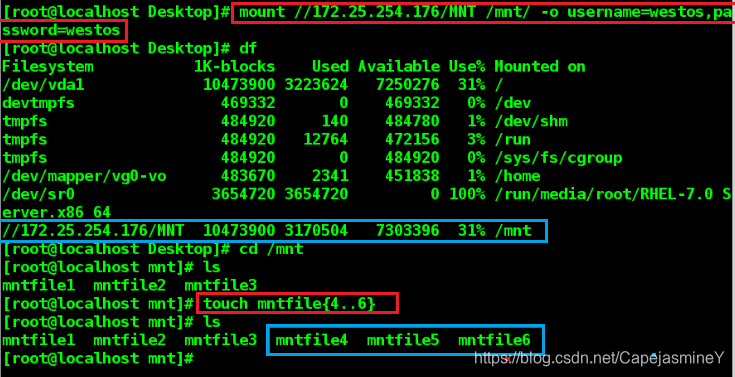Click 'mntfile4' in the ls output
The height and width of the screenshot is (377, 735).
point(312,340)
